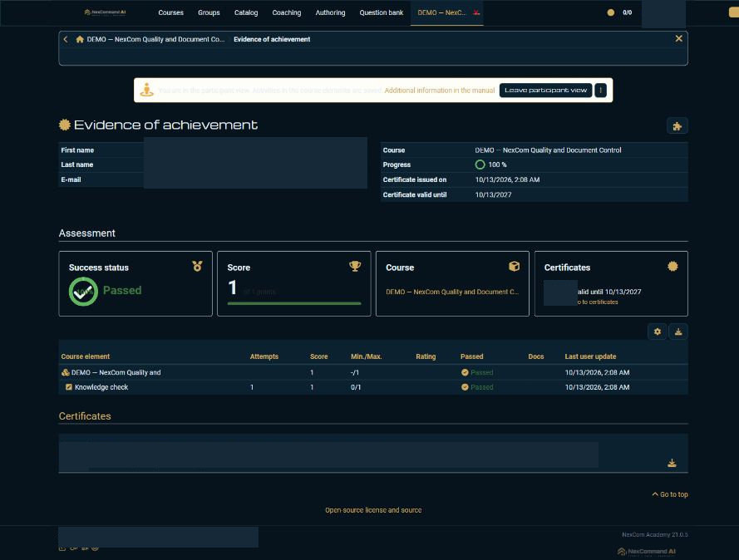739x560 pixels.
Task: Open table settings gear button
Action: [657, 332]
